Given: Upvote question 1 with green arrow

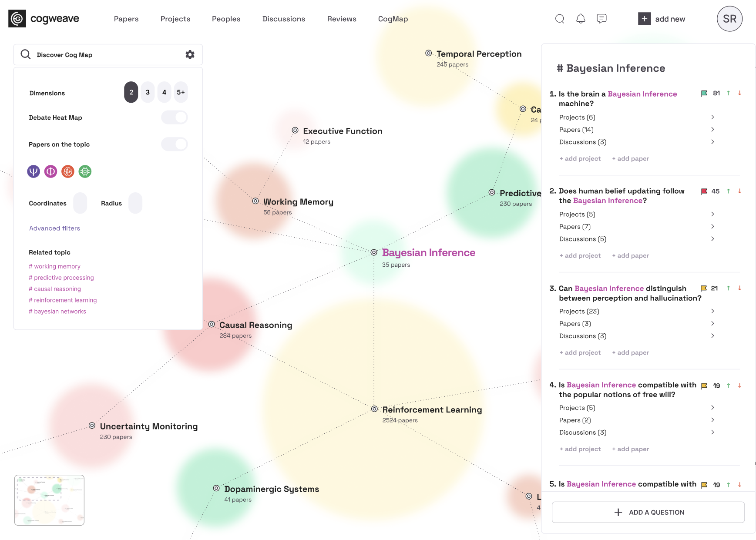Looking at the screenshot, I should pos(728,94).
